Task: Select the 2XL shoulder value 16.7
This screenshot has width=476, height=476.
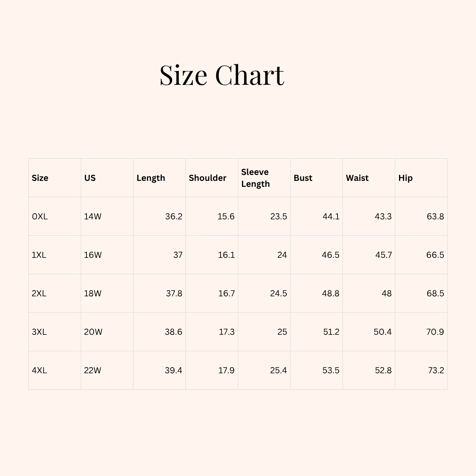Action: pyautogui.click(x=226, y=294)
